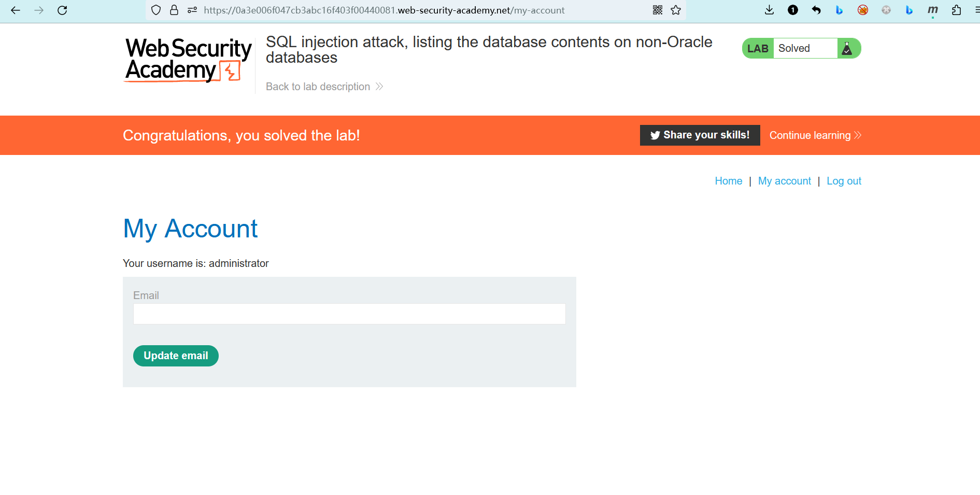The height and width of the screenshot is (495, 980).
Task: Log out of the administrator account
Action: pyautogui.click(x=844, y=181)
